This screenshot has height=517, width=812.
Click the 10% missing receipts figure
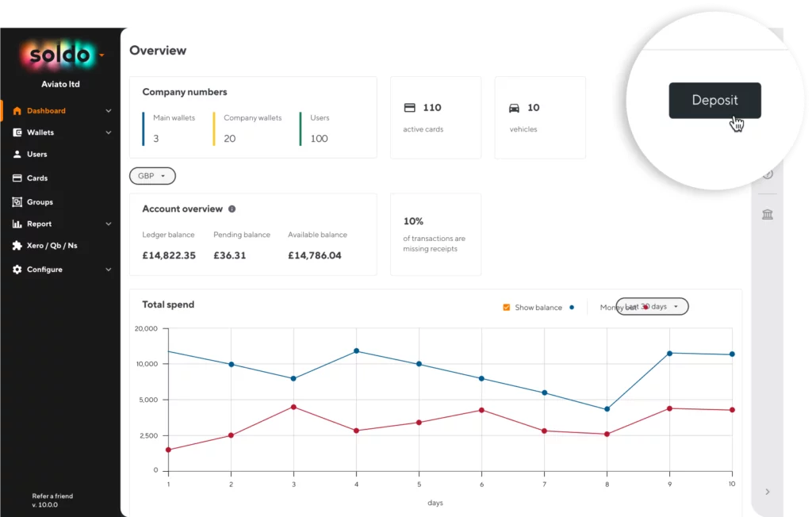[413, 221]
